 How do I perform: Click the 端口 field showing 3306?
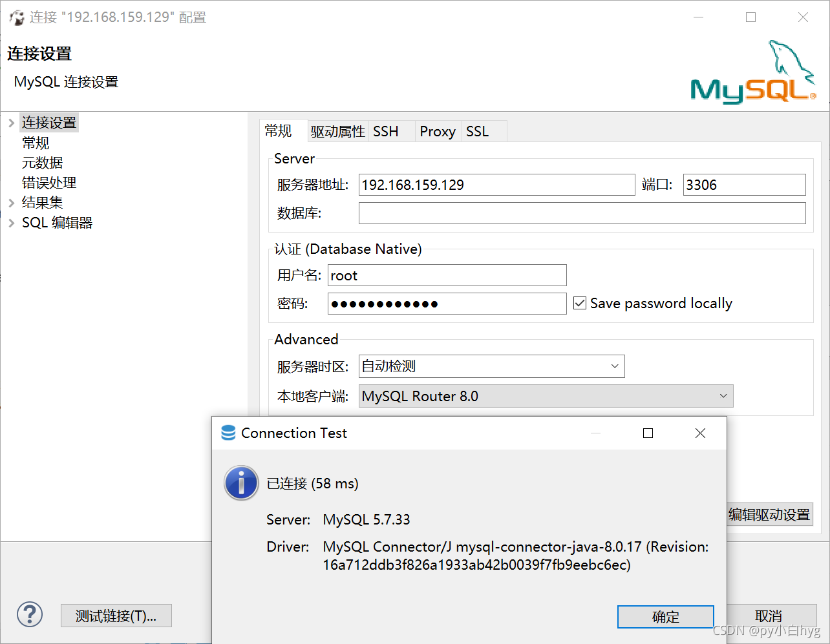(745, 185)
